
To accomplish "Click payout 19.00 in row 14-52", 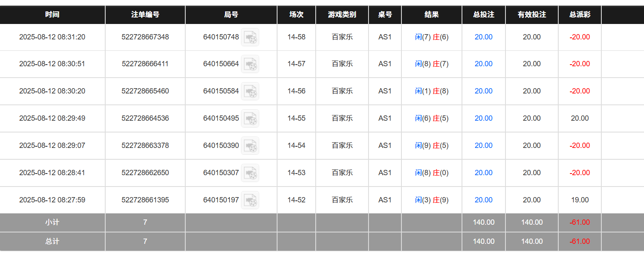I will coord(580,200).
